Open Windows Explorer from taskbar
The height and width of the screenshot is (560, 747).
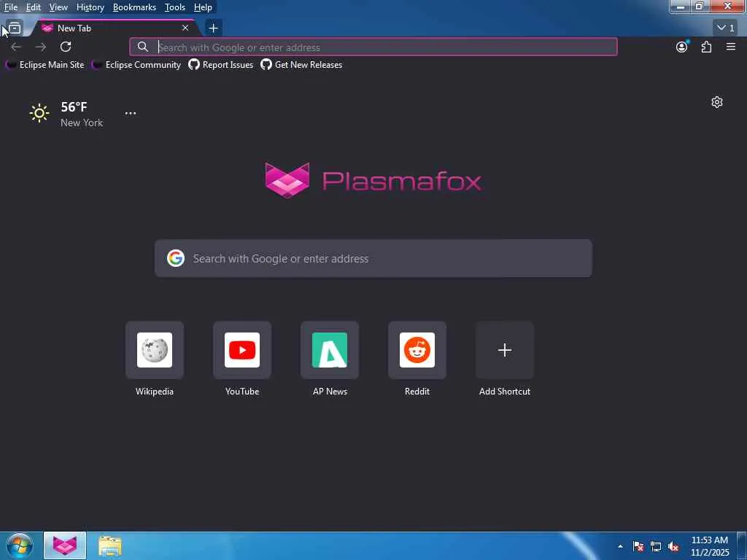(x=110, y=545)
